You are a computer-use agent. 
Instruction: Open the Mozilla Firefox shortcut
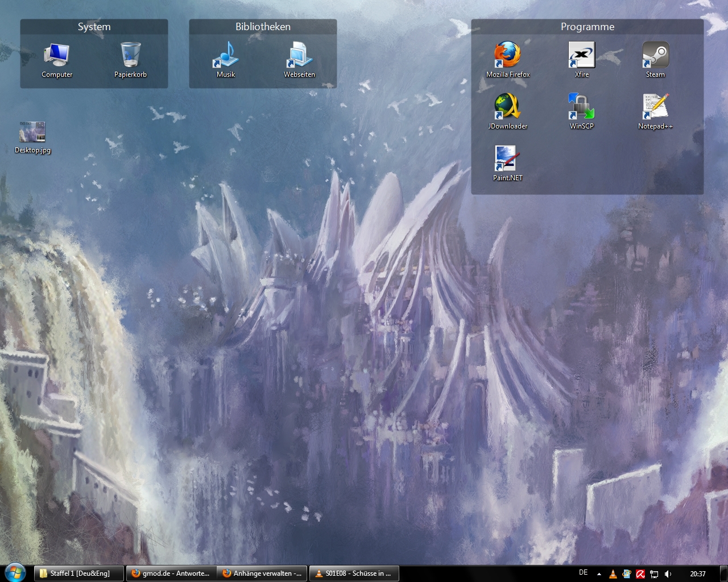[x=507, y=56]
